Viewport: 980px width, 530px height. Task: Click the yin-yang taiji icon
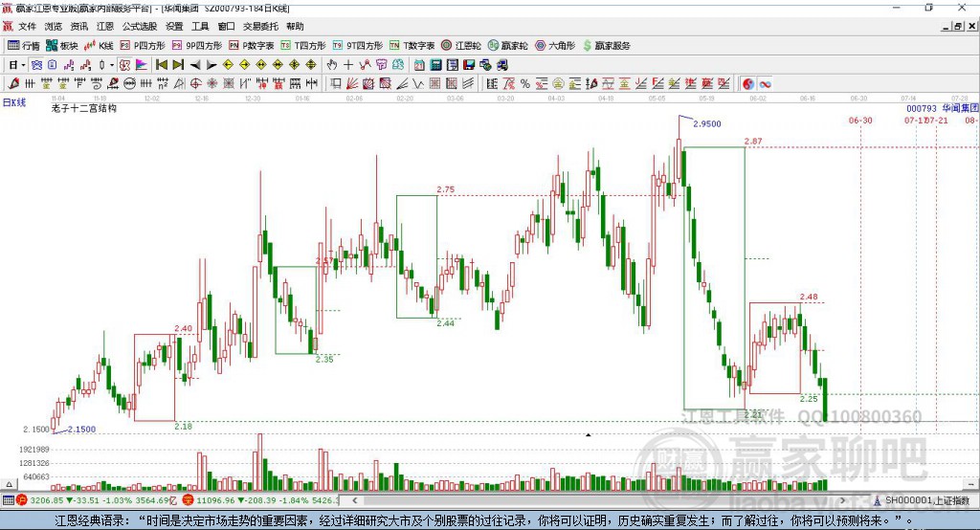748,83
